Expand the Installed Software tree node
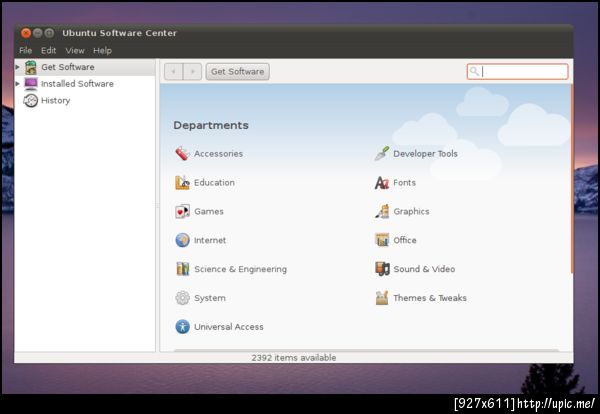The image size is (600, 414). point(17,83)
